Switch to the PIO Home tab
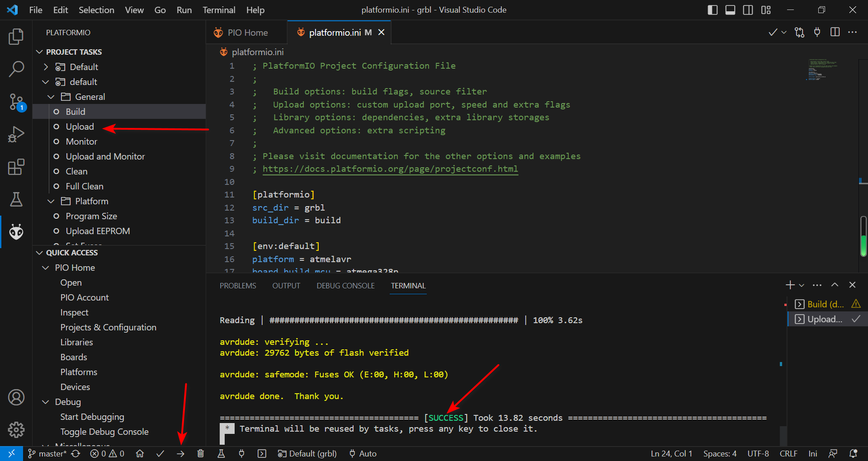The width and height of the screenshot is (868, 461). click(x=247, y=33)
